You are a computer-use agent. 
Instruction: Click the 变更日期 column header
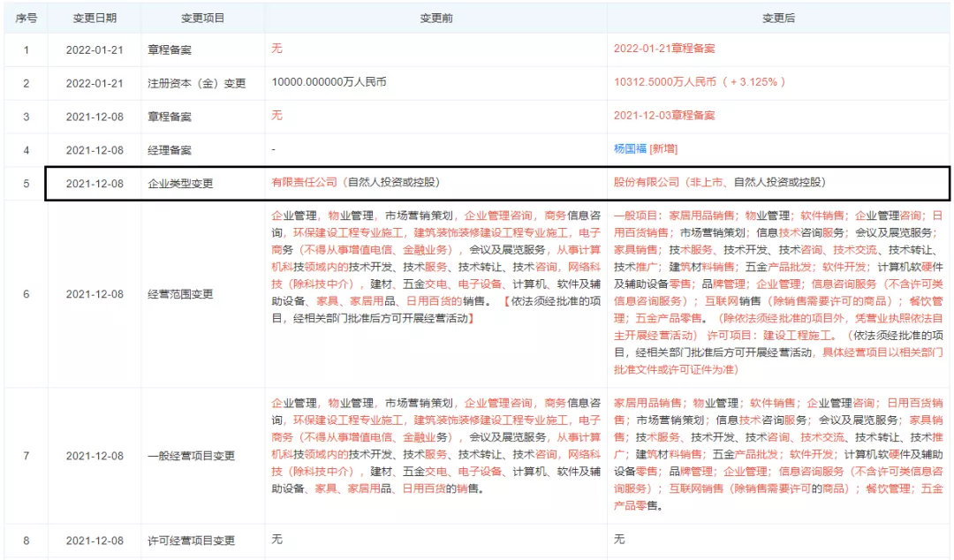pos(95,19)
